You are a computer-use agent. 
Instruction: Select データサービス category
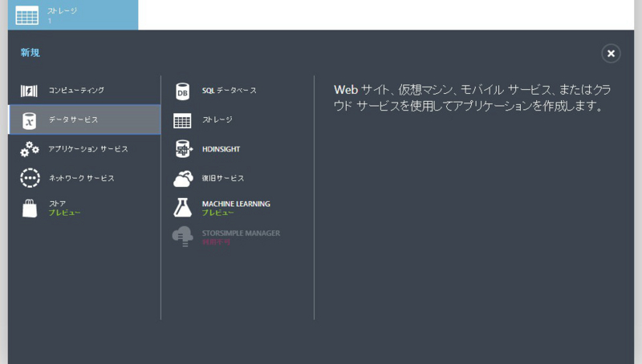84,119
